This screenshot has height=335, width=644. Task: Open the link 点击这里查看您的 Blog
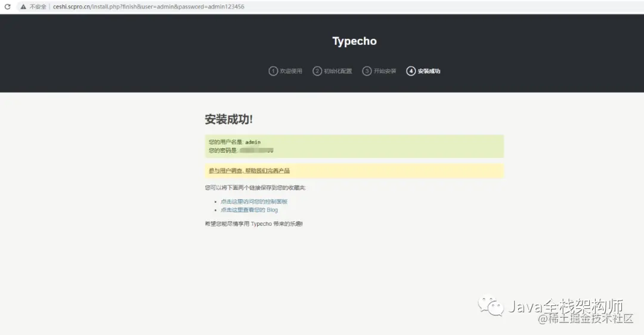pyautogui.click(x=249, y=210)
